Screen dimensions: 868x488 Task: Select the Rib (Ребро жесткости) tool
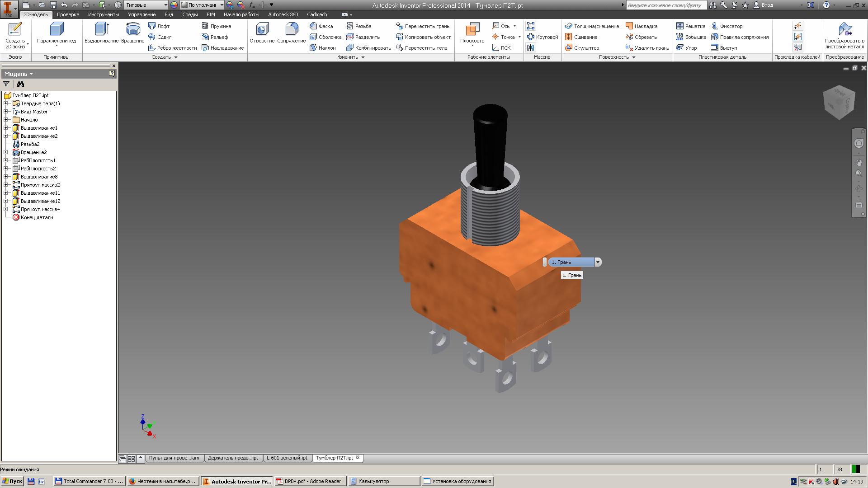pos(173,48)
